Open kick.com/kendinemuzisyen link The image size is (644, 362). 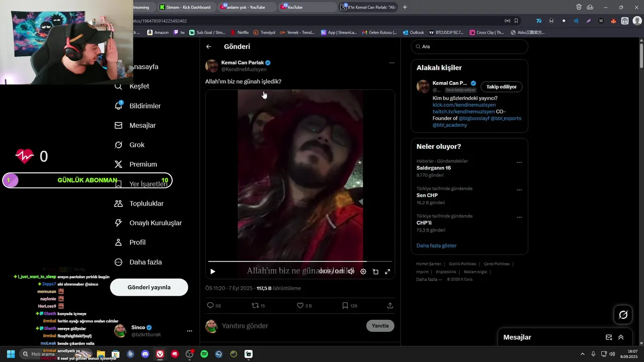[464, 105]
